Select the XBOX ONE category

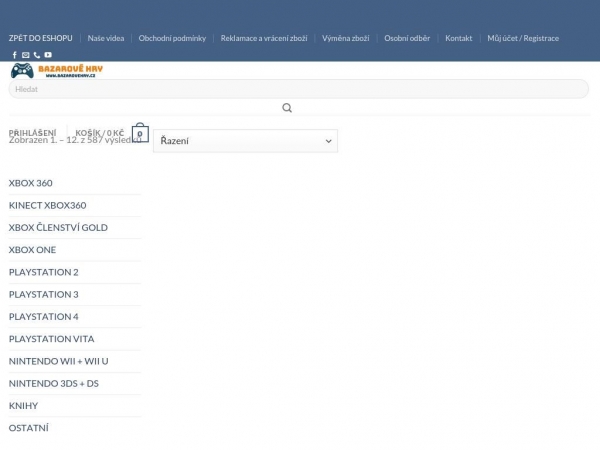point(33,249)
